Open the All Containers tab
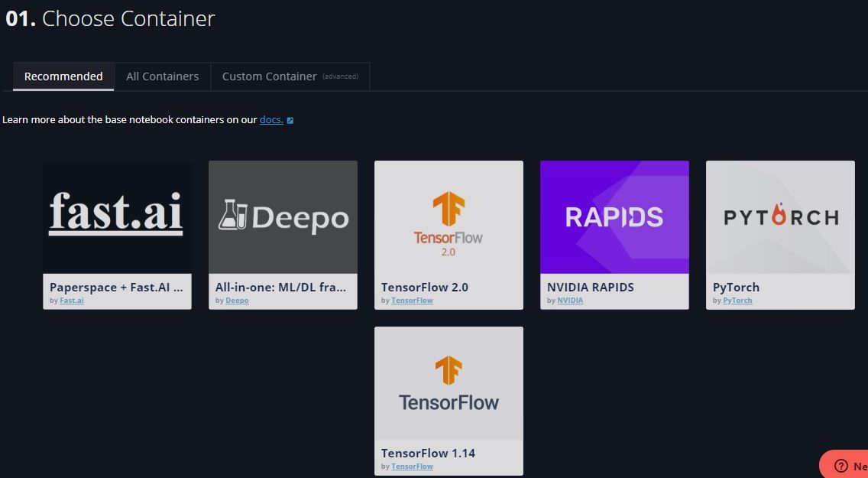This screenshot has height=478, width=868. tap(162, 76)
